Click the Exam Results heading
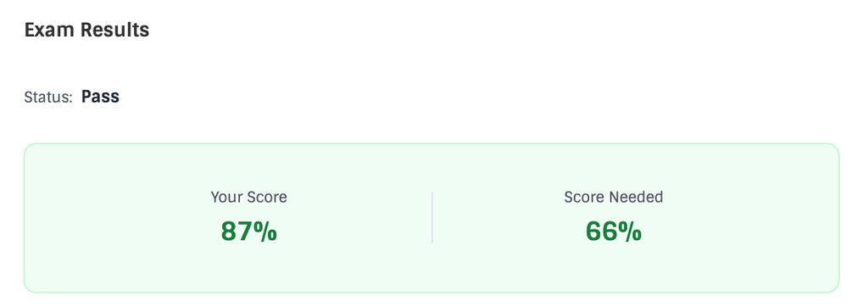 coord(87,30)
